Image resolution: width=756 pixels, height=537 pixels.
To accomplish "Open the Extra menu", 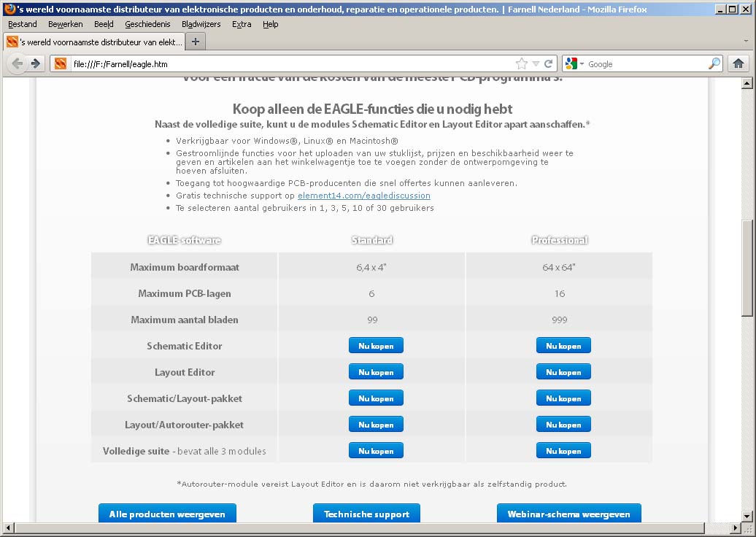I will tap(242, 24).
